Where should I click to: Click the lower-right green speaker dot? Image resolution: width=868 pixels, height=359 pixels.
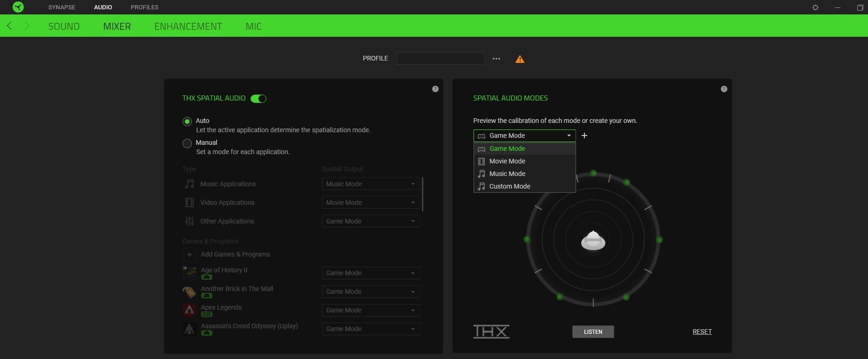point(626,297)
